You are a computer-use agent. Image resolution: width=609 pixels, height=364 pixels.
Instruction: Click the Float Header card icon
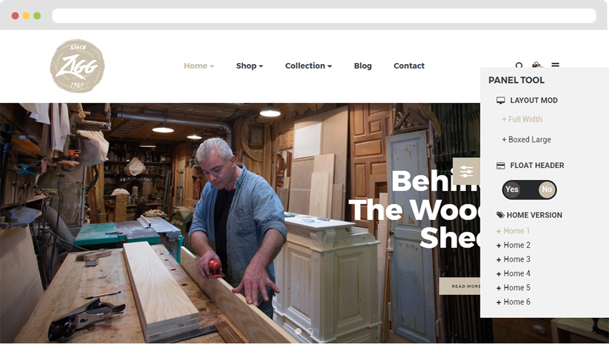(501, 166)
